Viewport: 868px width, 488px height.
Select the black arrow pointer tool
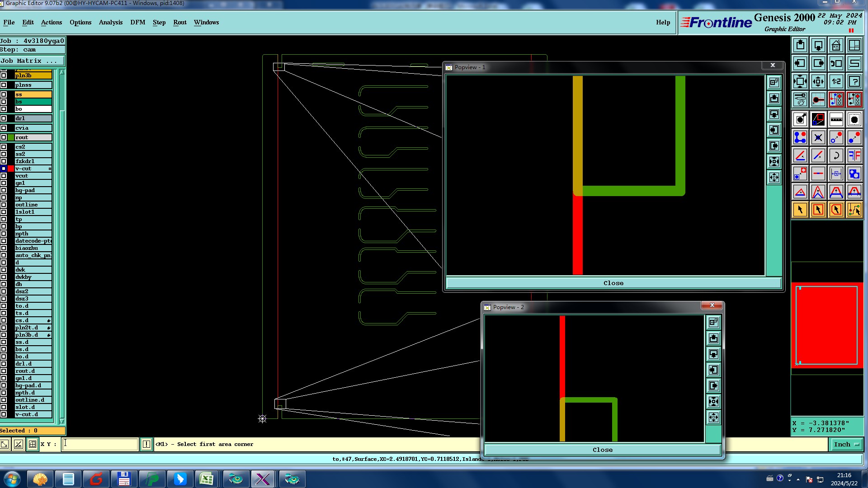pos(800,210)
